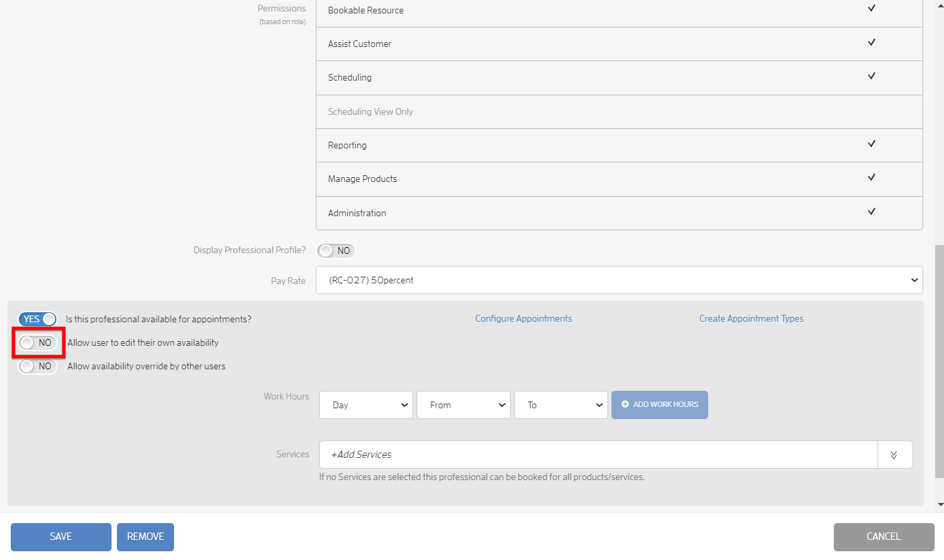
Task: Toggle 'Is this professional available for appointments' switch
Action: [x=38, y=319]
